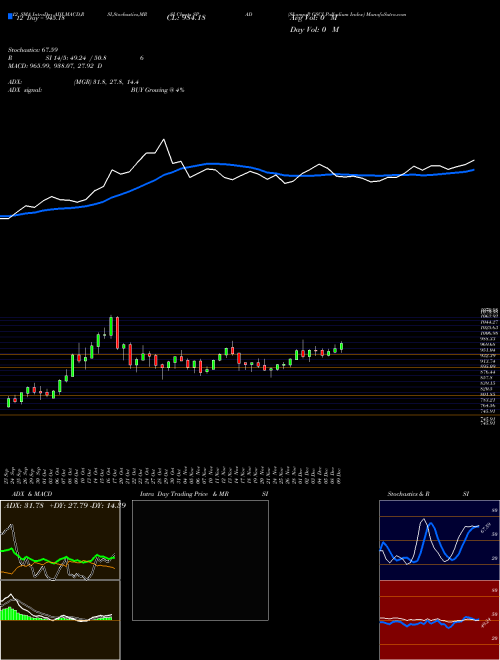Click the 'BUY Growing @ 4%' signal text
Viewport: 500px width, 660px height.
point(157,90)
